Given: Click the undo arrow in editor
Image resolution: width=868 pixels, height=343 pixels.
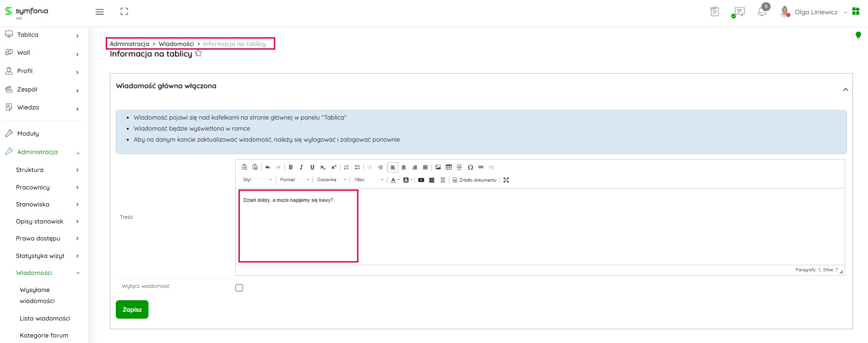Looking at the screenshot, I should click(267, 167).
